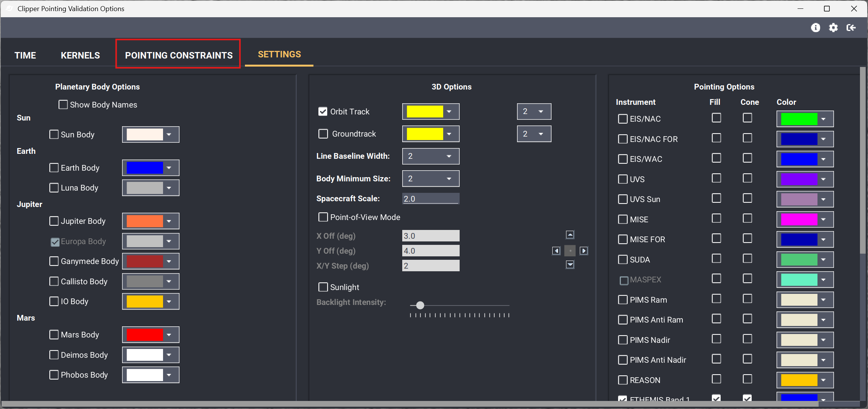Click Groundtrack yellow color swatch
This screenshot has width=868, height=409.
(x=425, y=134)
